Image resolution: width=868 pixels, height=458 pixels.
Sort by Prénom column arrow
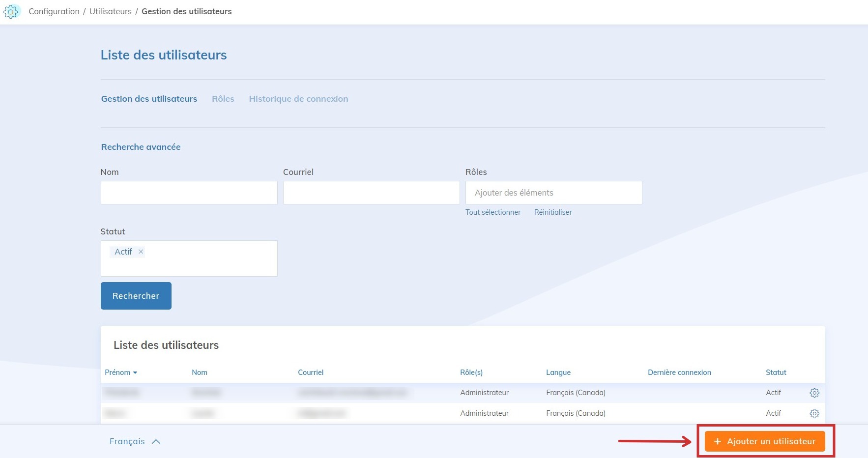pyautogui.click(x=135, y=372)
